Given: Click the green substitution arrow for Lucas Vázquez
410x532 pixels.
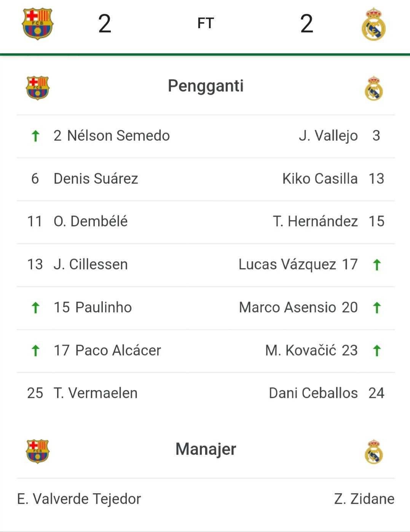Looking at the screenshot, I should tap(377, 265).
